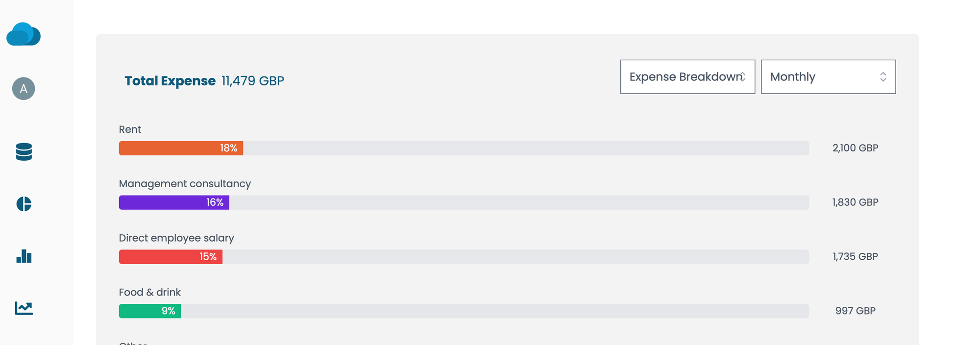Open the database section from sidebar
This screenshot has width=980, height=345.
23,152
